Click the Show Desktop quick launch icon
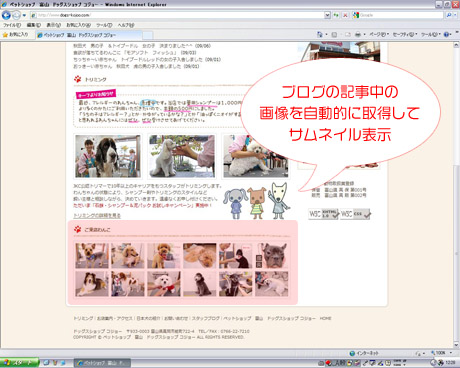 click(47, 363)
